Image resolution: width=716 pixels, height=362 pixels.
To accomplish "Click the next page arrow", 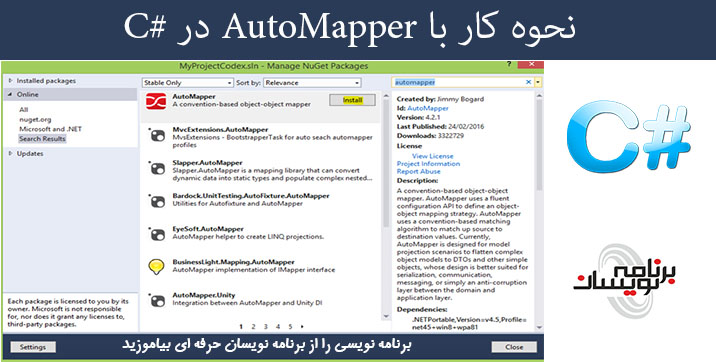I will coord(302,326).
